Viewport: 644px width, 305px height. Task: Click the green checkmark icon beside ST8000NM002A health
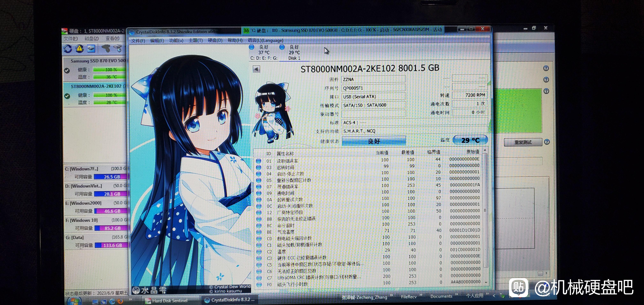tap(67, 96)
